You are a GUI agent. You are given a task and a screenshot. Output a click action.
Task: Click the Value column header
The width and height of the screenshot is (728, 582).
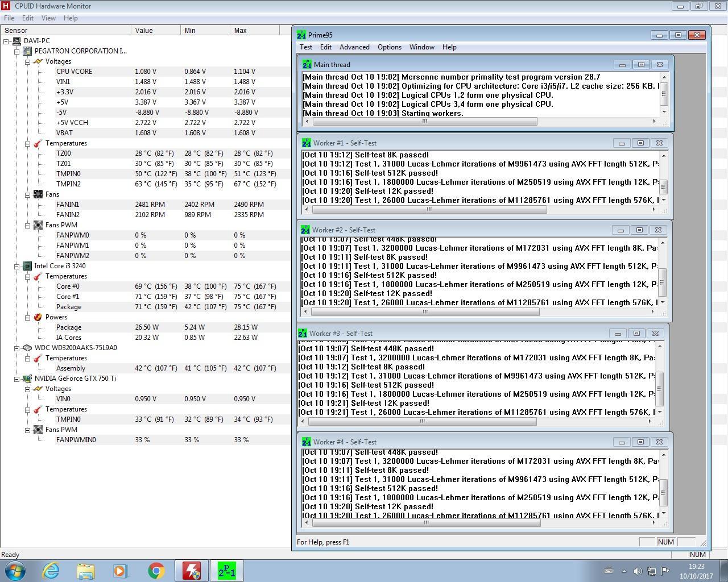click(156, 30)
